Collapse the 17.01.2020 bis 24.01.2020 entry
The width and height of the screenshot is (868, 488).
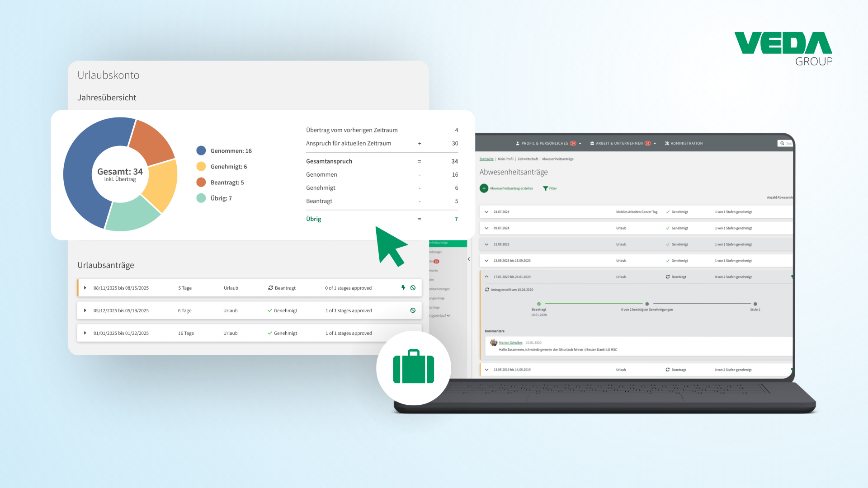pyautogui.click(x=486, y=277)
